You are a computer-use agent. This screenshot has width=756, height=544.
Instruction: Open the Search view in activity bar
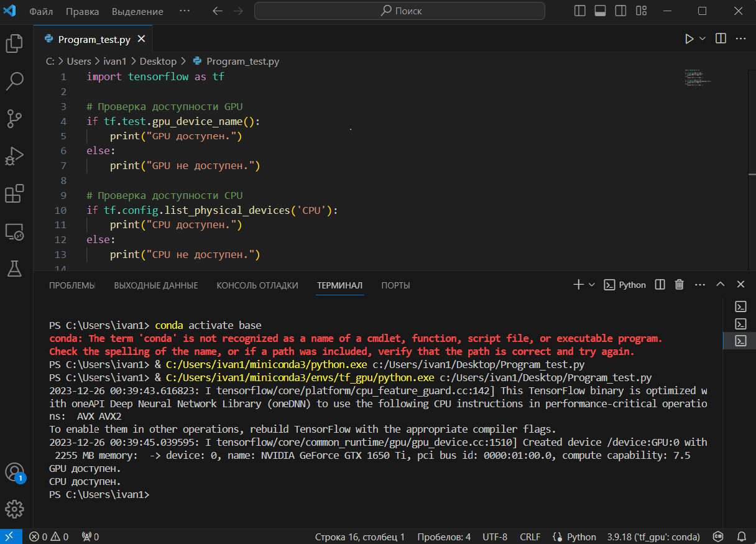point(14,80)
